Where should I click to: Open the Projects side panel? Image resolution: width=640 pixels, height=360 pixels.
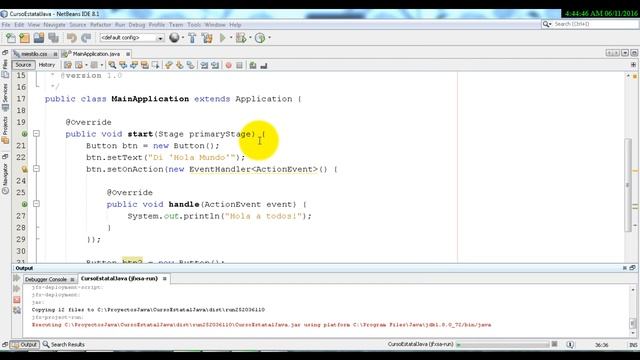tap(5, 130)
